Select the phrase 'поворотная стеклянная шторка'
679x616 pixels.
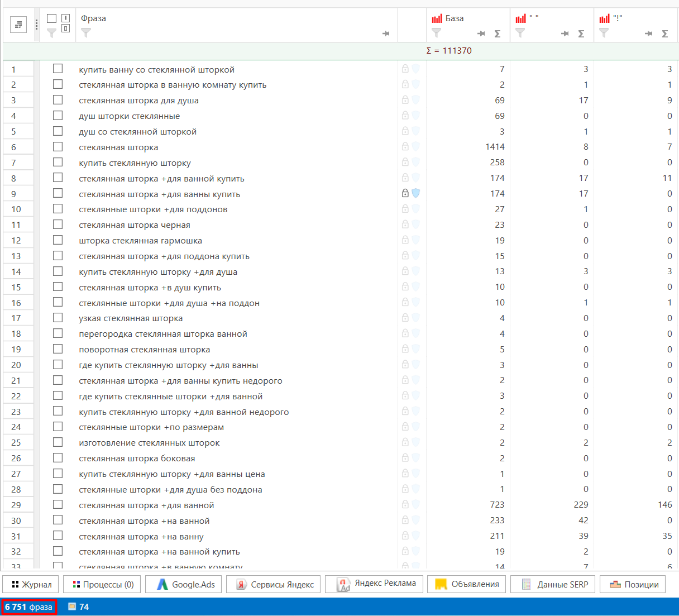145,350
